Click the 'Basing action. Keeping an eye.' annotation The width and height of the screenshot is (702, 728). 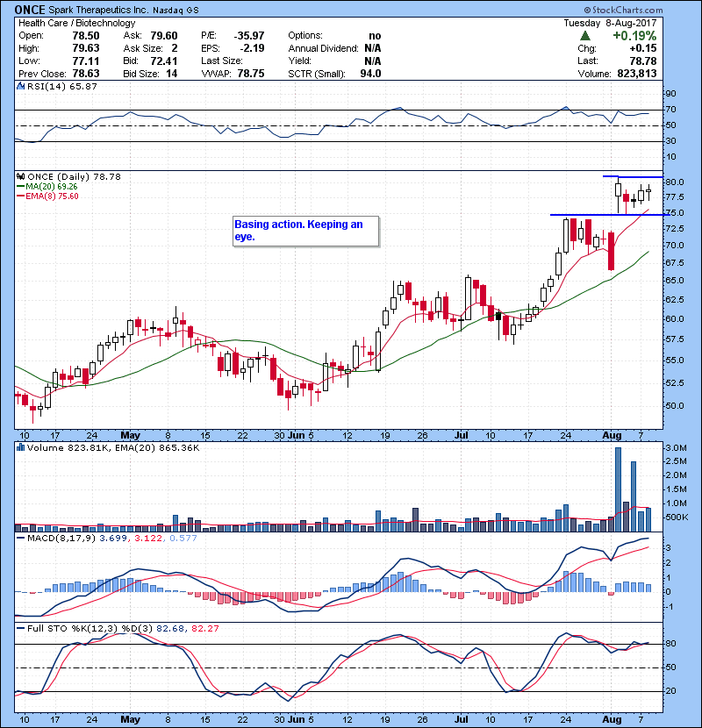coord(305,231)
